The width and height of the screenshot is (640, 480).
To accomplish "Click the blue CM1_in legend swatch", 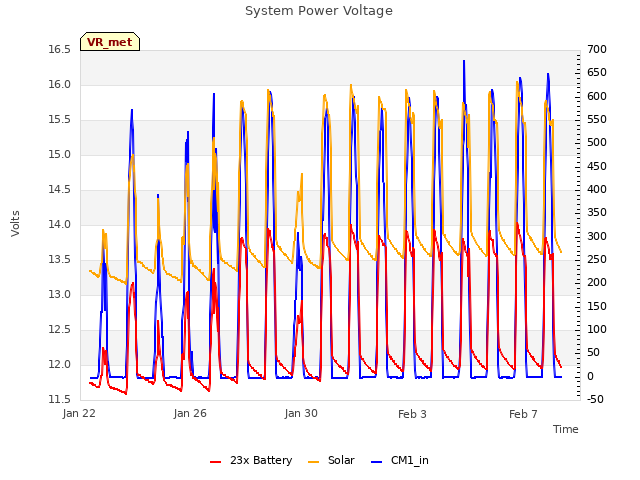I will [x=377, y=462].
